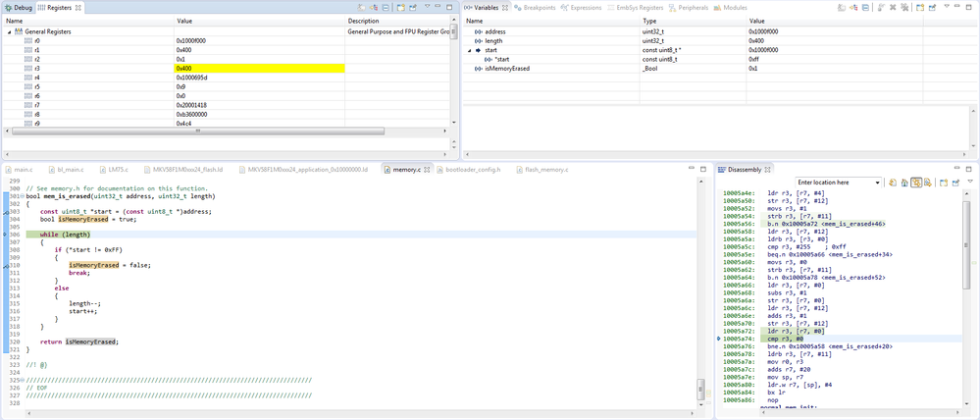Image resolution: width=980 pixels, height=420 pixels.
Task: Open the main.c editor tab
Action: point(19,170)
